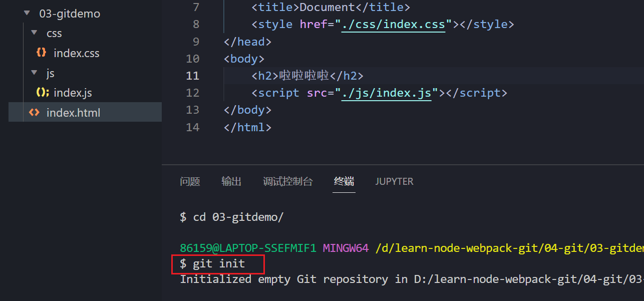Click the Document title text in code
The image size is (644, 301).
[328, 7]
